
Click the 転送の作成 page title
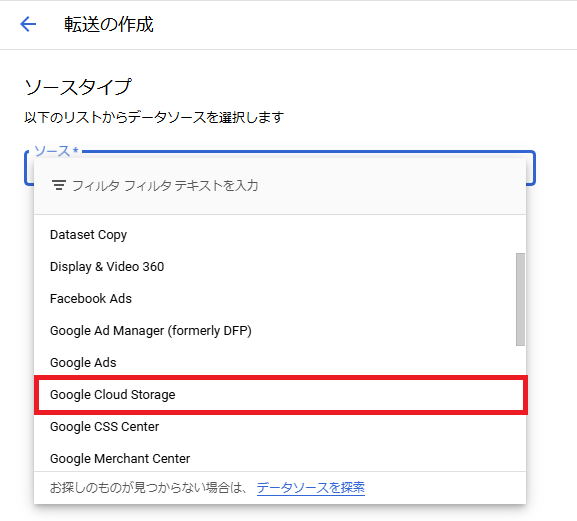[109, 25]
